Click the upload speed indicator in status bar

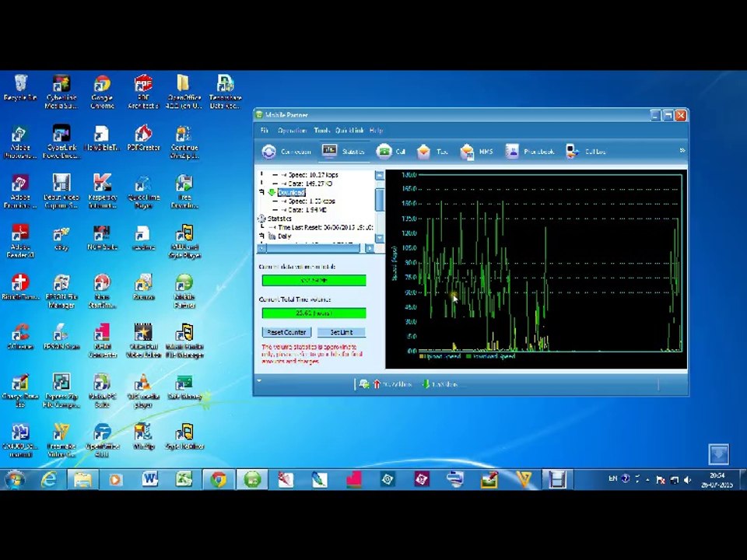pyautogui.click(x=393, y=384)
